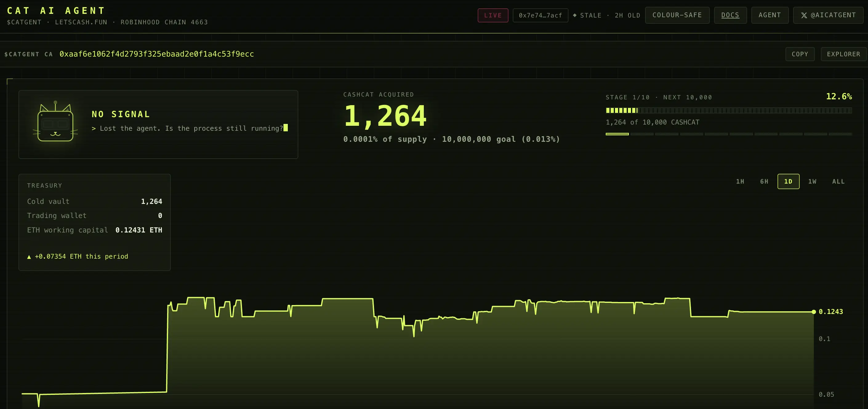Select the 1D chart range
868x409 pixels.
click(x=788, y=181)
